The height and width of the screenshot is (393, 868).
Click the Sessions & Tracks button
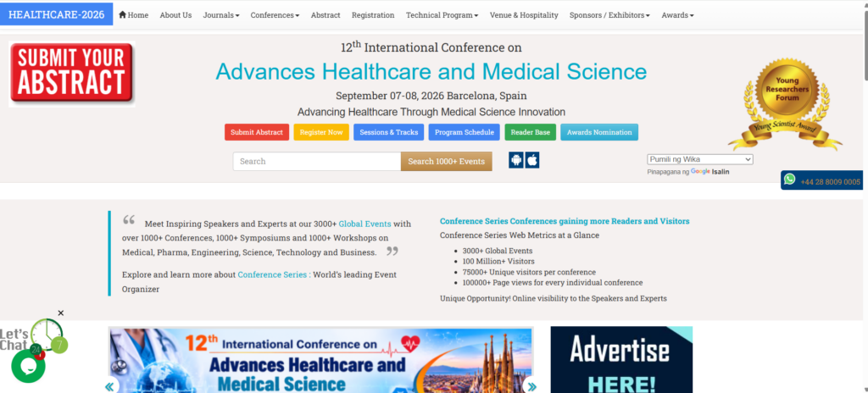pyautogui.click(x=388, y=132)
